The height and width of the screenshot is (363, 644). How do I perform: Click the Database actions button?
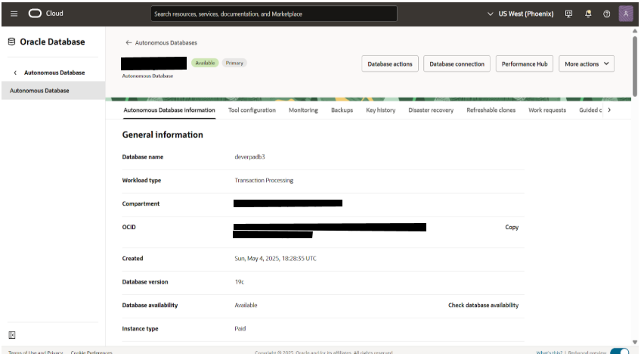[x=390, y=64]
